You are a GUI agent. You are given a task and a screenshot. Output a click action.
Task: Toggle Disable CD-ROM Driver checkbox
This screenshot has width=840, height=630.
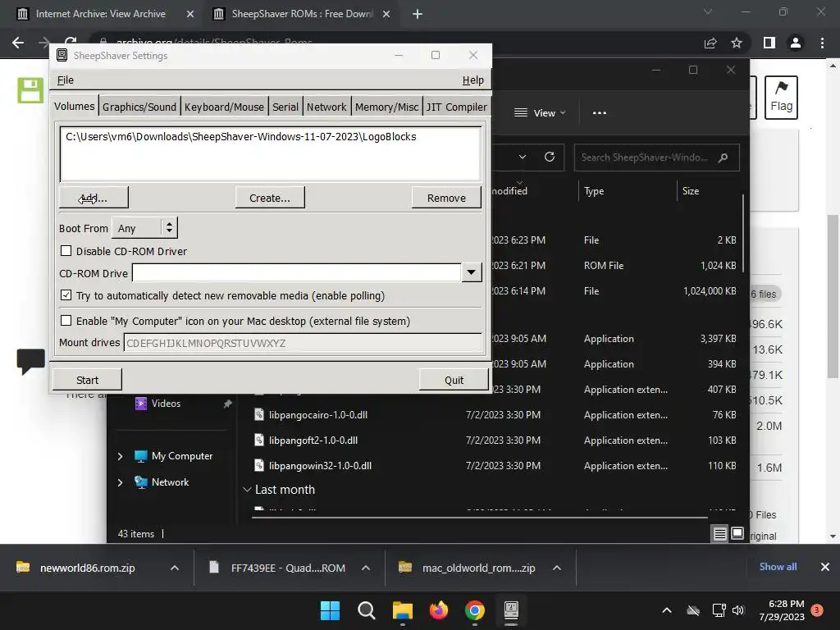(66, 251)
